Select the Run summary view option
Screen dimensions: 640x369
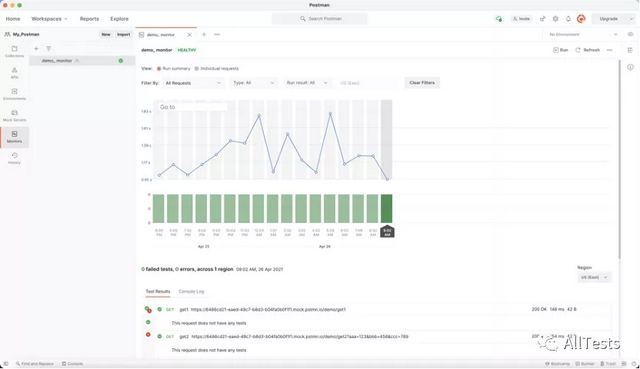pyautogui.click(x=173, y=69)
